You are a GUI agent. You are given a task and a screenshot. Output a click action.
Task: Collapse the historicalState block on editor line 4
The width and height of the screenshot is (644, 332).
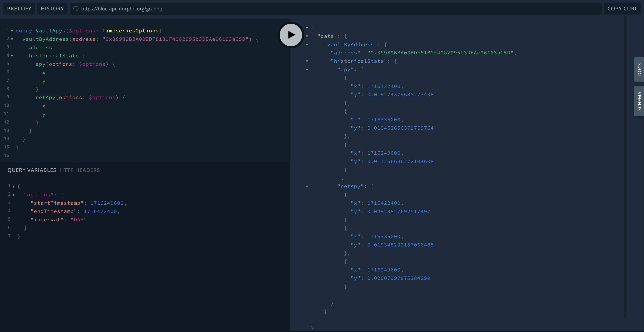[12, 56]
